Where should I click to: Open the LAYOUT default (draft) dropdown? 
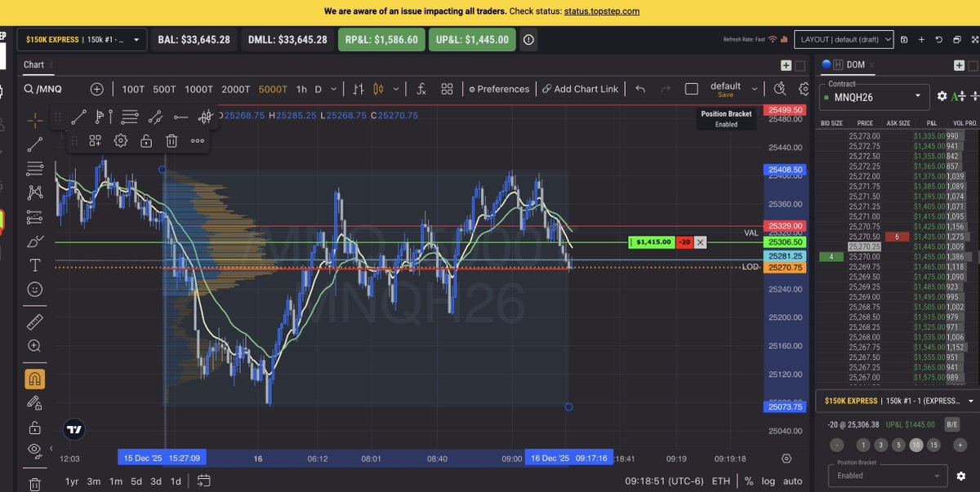coord(844,39)
